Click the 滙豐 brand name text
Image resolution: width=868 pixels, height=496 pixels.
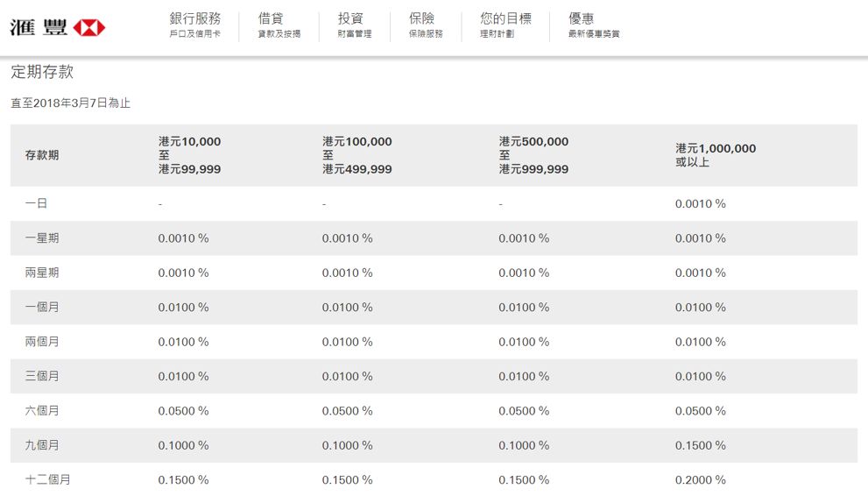(39, 27)
